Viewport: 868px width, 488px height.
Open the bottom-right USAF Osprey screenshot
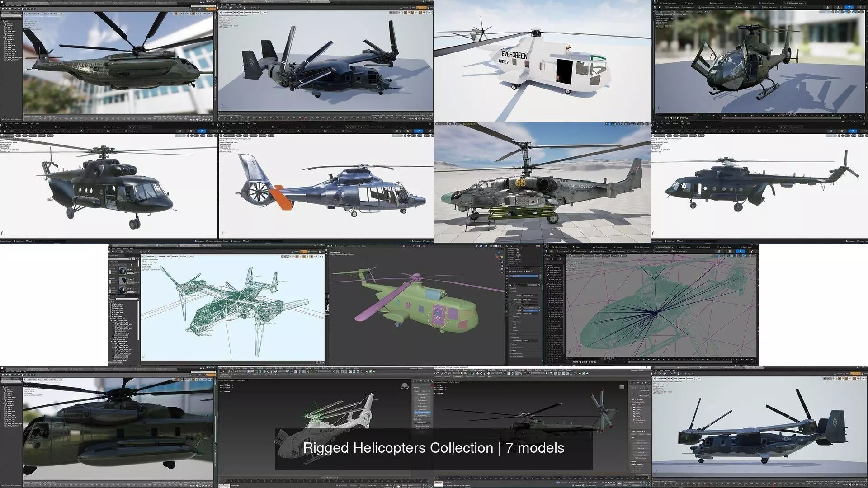760,427
